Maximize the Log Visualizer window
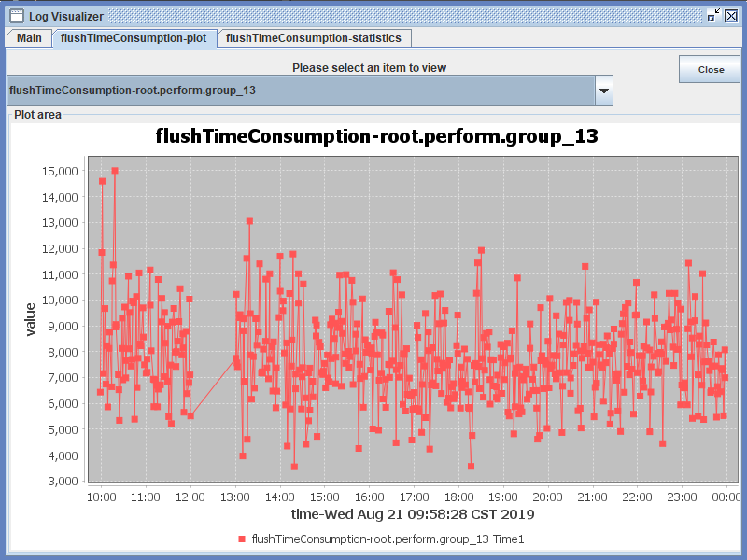747x560 pixels. click(x=713, y=15)
